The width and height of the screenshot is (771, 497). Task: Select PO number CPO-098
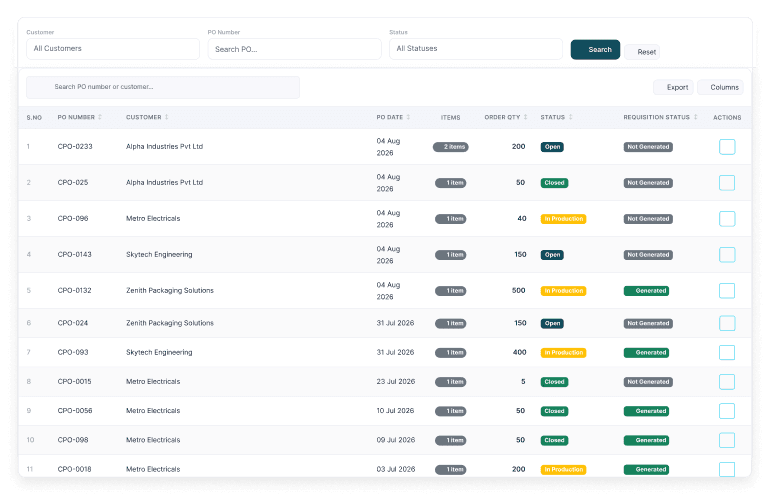coord(73,440)
